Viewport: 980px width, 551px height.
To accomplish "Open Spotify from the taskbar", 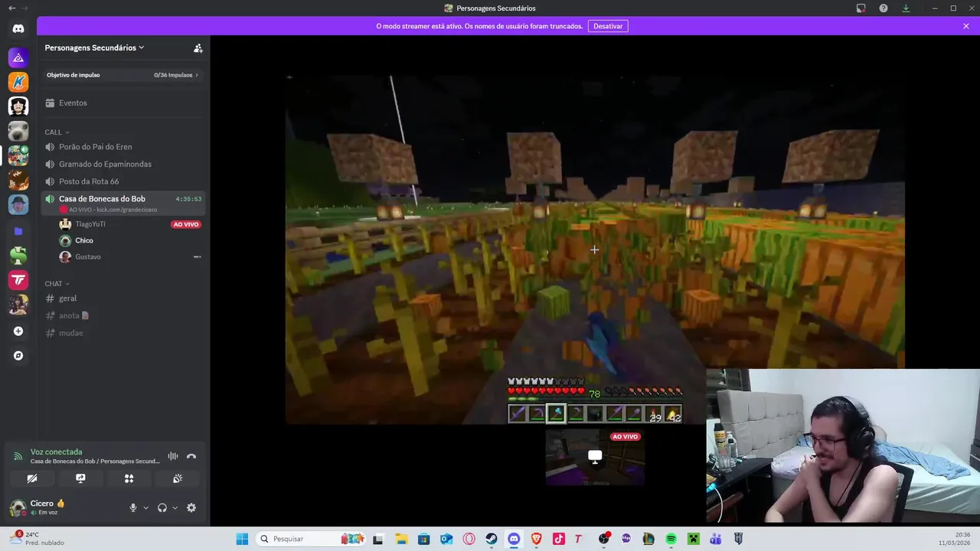I will (671, 539).
